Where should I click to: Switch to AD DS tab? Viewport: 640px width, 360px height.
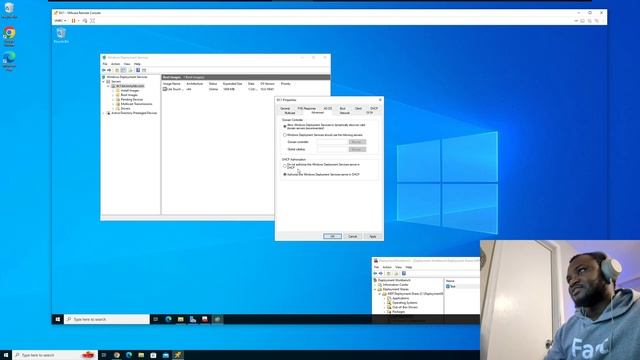coord(328,109)
